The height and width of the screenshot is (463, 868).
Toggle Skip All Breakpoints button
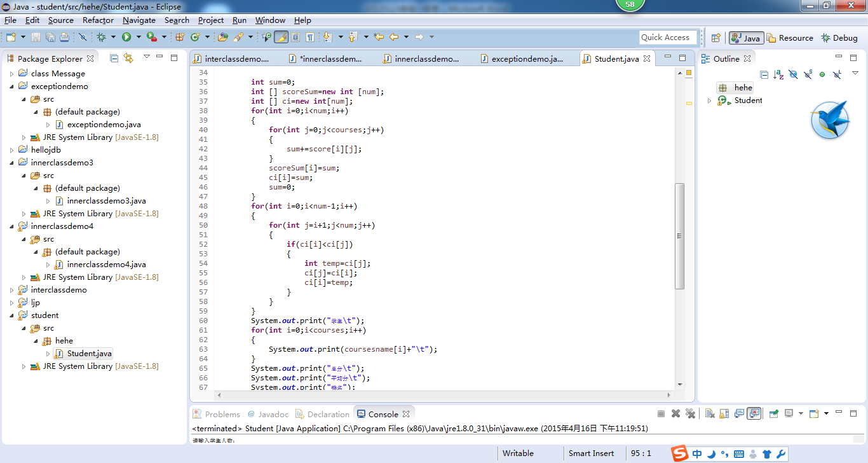pos(83,37)
